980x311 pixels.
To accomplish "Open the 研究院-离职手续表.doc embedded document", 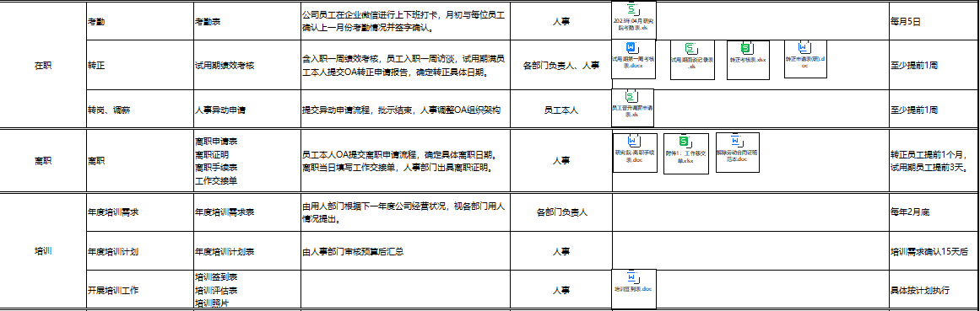I will click(635, 153).
